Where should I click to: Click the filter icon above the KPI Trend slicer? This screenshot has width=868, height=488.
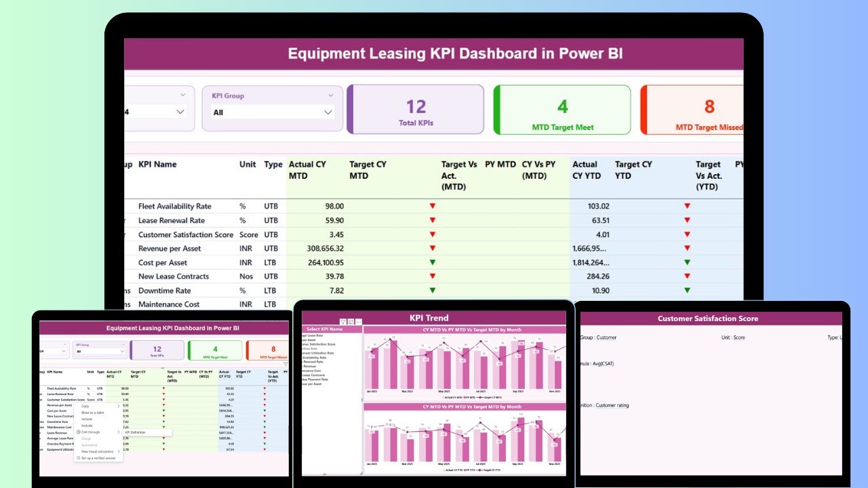click(x=343, y=322)
